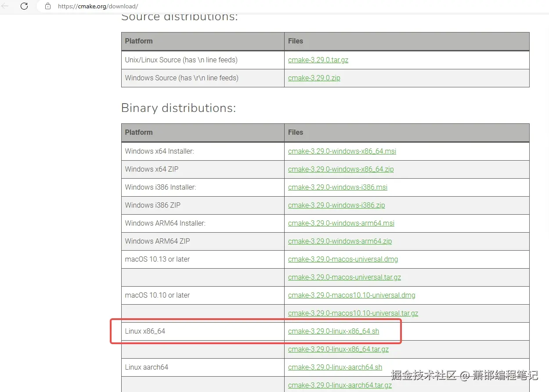This screenshot has width=549, height=392.
Task: Open cmake-3.29.0-windows-x86_64.msi link
Action: (x=342, y=151)
